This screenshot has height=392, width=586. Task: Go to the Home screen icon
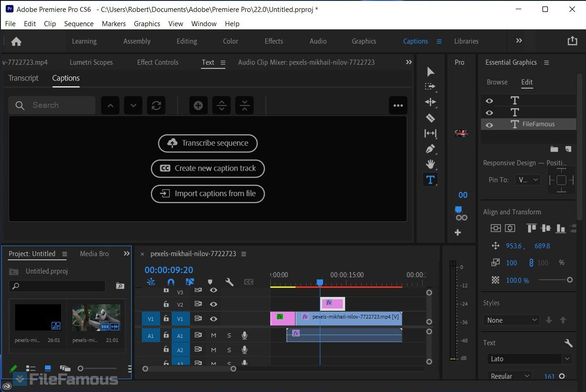point(16,41)
